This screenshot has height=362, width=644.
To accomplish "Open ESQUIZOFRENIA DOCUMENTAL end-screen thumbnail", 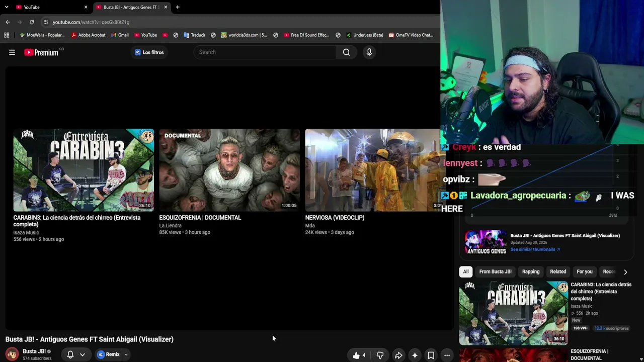I will click(x=229, y=170).
